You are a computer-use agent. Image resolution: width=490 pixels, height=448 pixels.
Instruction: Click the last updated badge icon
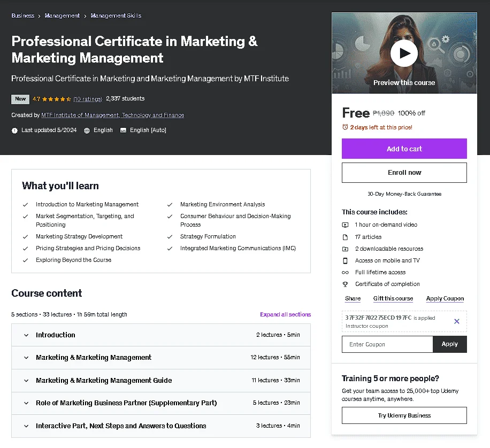(14, 130)
